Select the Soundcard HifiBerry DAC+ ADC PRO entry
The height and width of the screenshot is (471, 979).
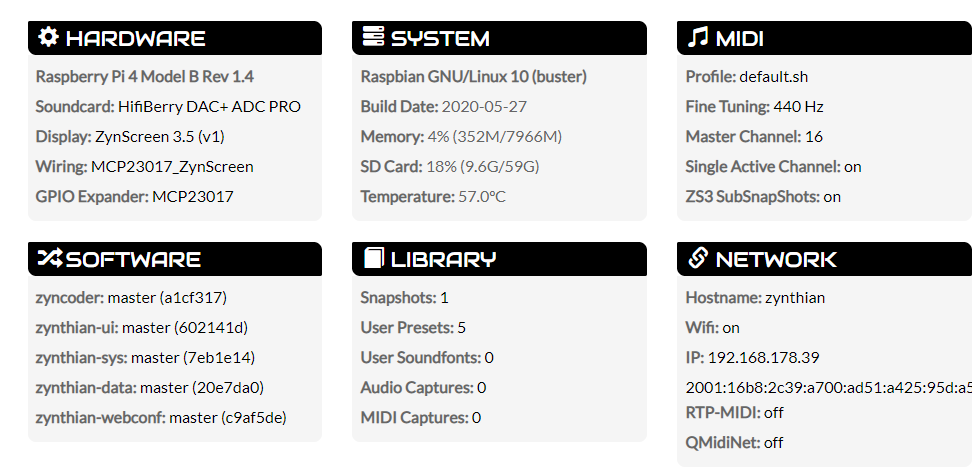(168, 107)
